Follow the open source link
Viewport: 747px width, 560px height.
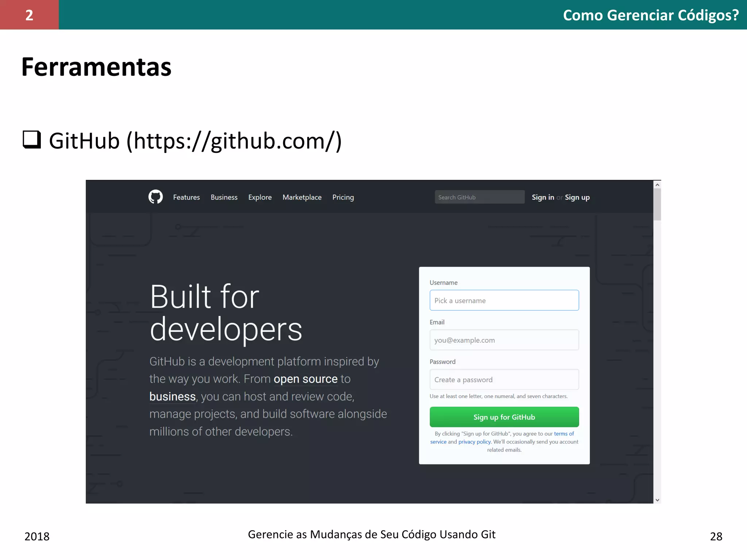[306, 379]
